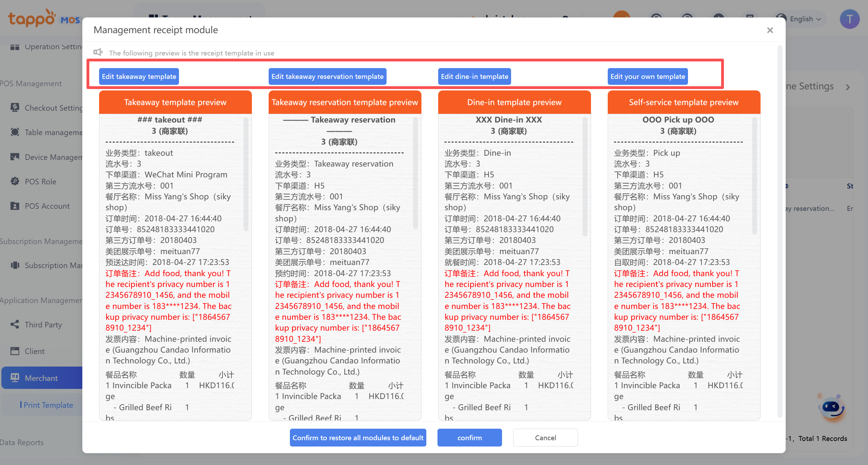Viewport: 868px width, 465px height.
Task: Click the Table management sidebar icon
Action: 15,132
